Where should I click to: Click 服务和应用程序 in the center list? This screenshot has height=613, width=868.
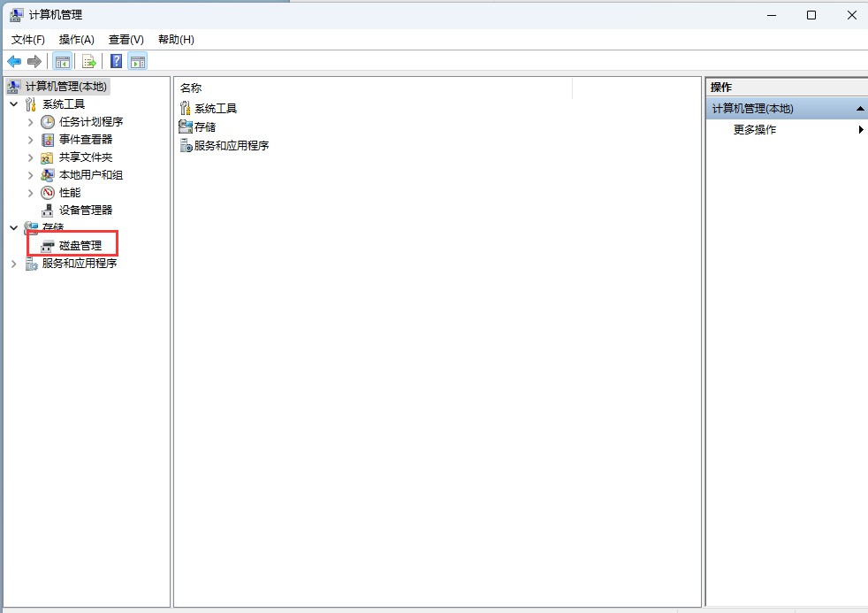tap(231, 145)
